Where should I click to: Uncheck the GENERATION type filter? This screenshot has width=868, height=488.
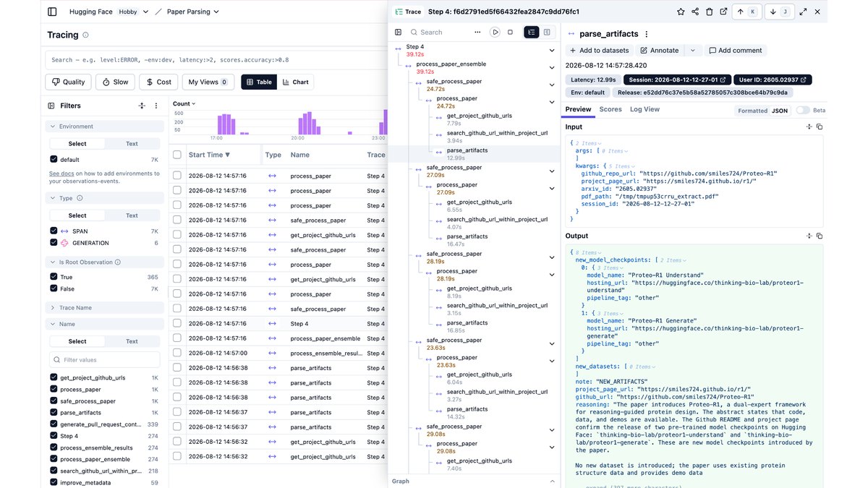[x=54, y=243]
